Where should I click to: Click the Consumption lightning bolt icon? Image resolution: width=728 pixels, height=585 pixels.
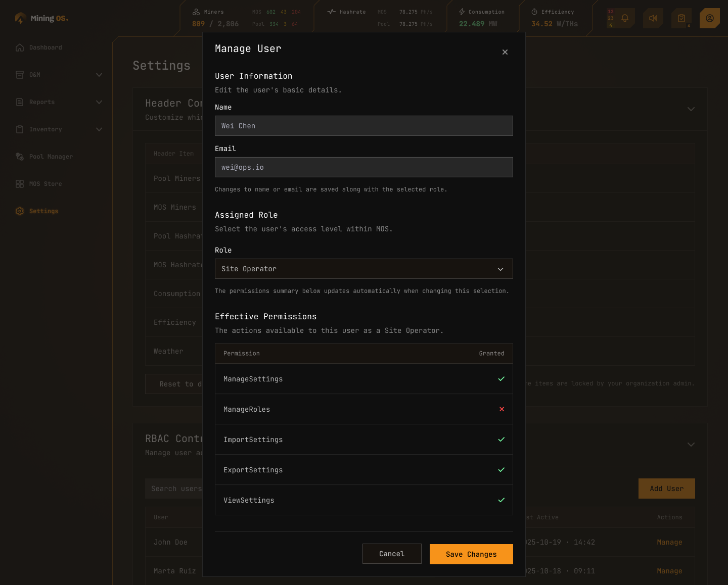tap(462, 11)
